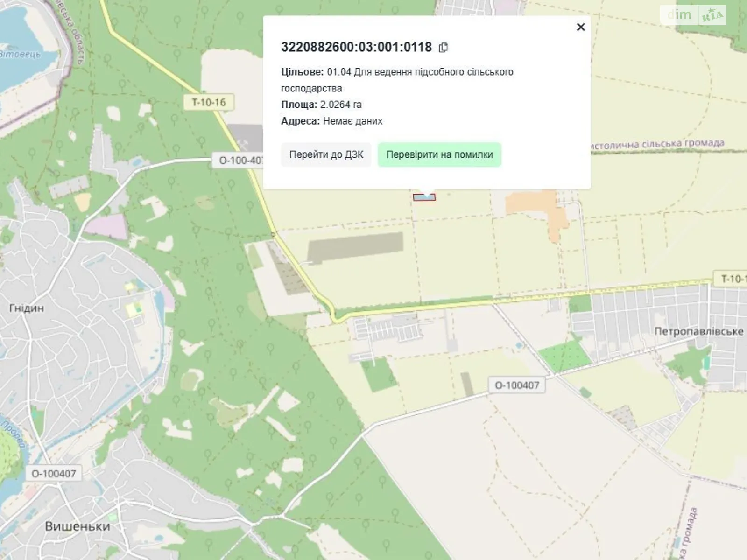747x560 pixels.
Task: Click the O-100407 road label near Петропавлівське
Action: pos(517,385)
